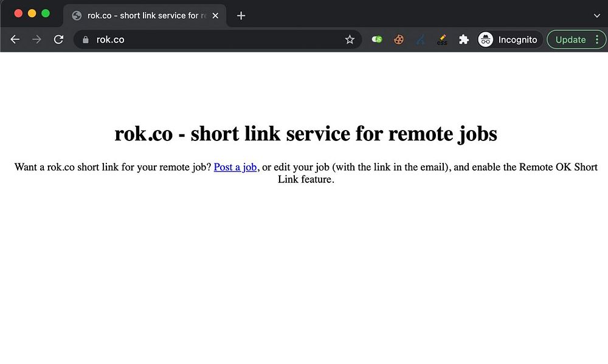Open the Extensions puzzle piece menu
Image resolution: width=608 pixels, height=364 pixels.
[x=464, y=39]
